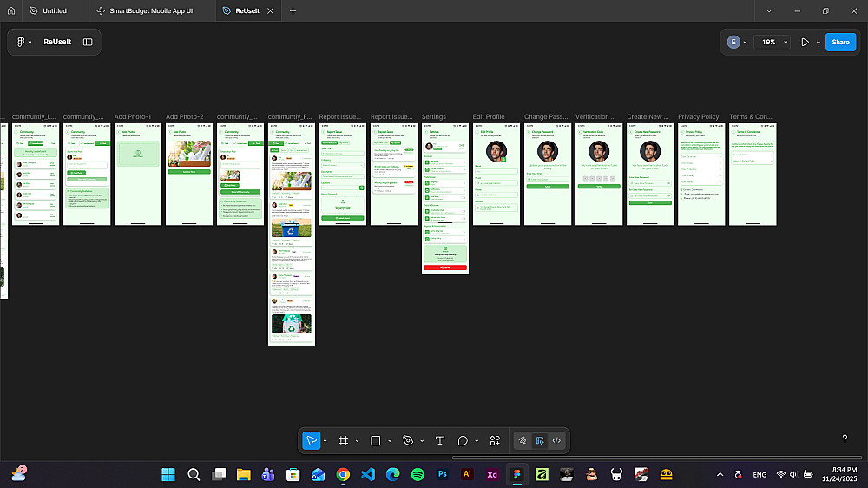The width and height of the screenshot is (868, 488).
Task: Present the prototype with play button
Action: coord(805,42)
